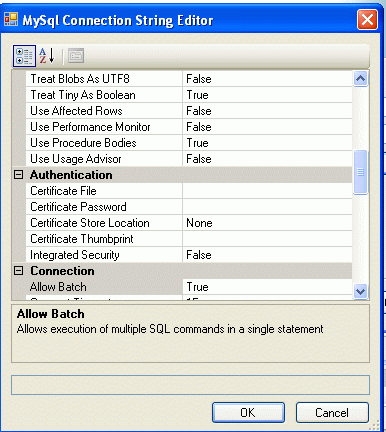This screenshot has width=386, height=432.
Task: Click the True value for Treat Tiny As Boolean
Action: [x=267, y=95]
